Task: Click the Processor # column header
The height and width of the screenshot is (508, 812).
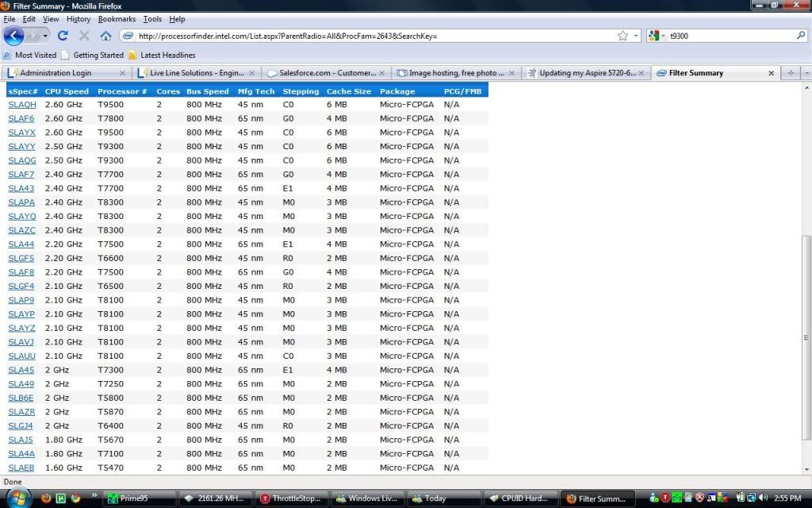Action: (x=122, y=91)
